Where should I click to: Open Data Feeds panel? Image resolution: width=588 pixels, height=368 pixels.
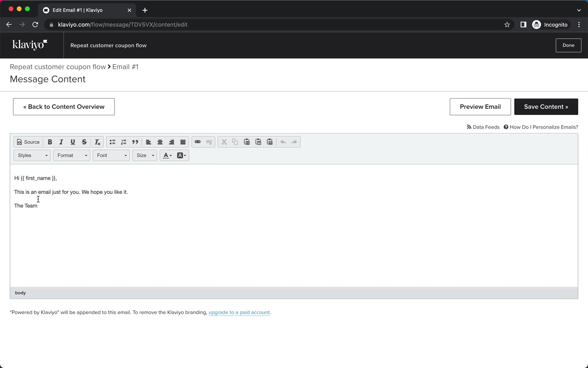point(483,127)
